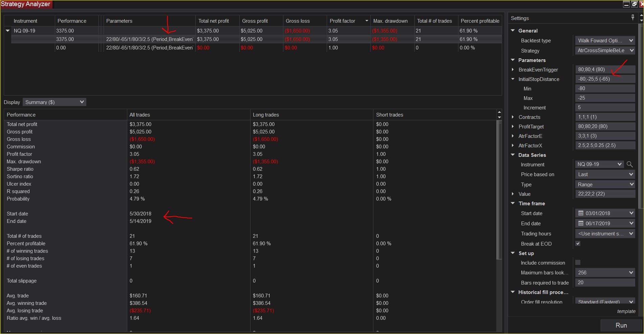Collapse the NQ 09-19 results row

[7, 30]
